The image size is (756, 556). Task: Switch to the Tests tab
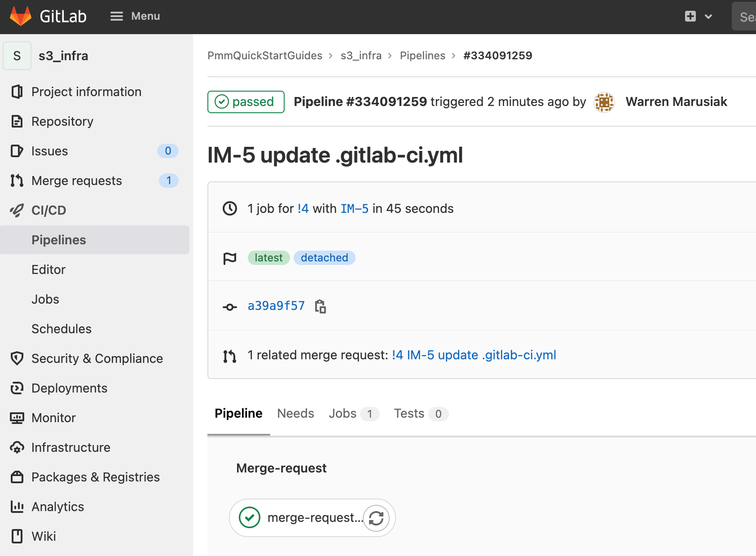tap(409, 414)
